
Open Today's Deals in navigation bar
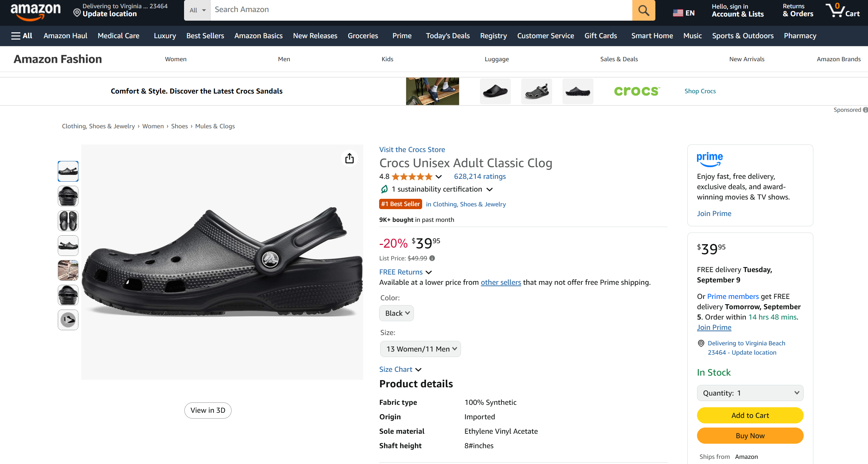448,36
